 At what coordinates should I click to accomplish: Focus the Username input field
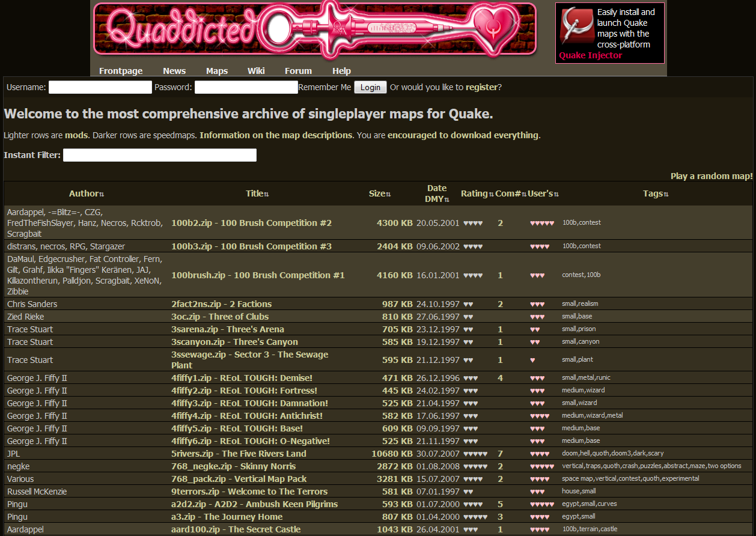coord(100,87)
